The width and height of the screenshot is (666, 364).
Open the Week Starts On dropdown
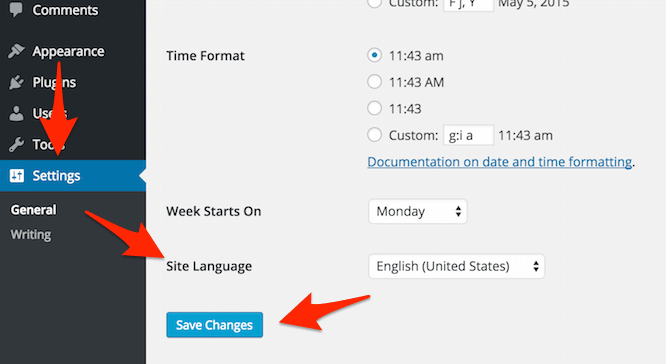click(418, 211)
